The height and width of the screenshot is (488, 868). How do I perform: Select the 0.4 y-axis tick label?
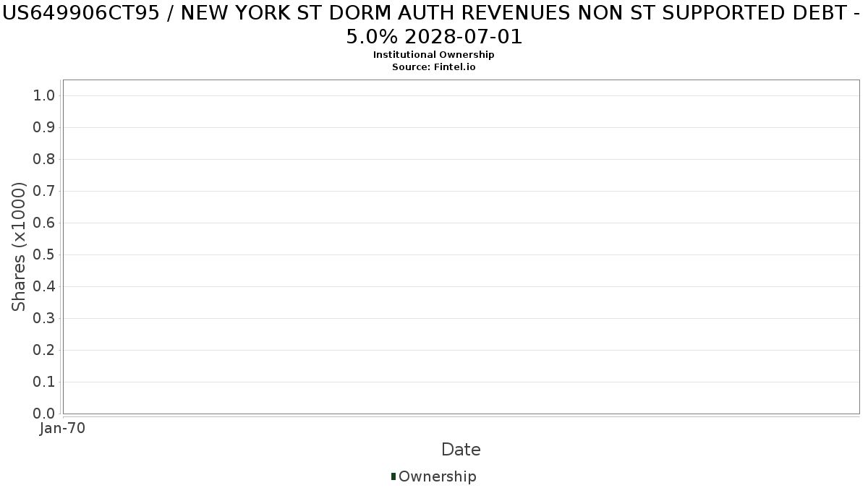45,287
